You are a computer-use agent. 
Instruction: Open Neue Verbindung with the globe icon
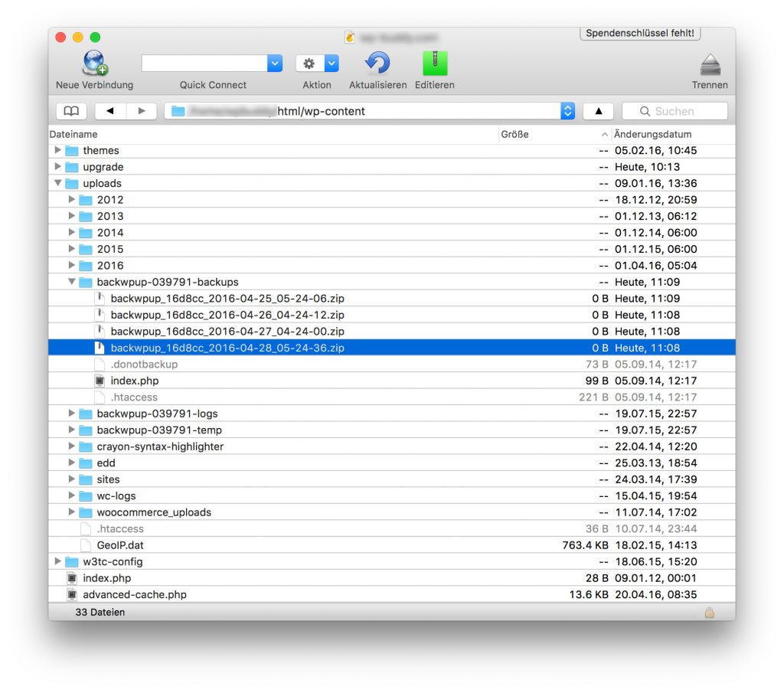(93, 64)
